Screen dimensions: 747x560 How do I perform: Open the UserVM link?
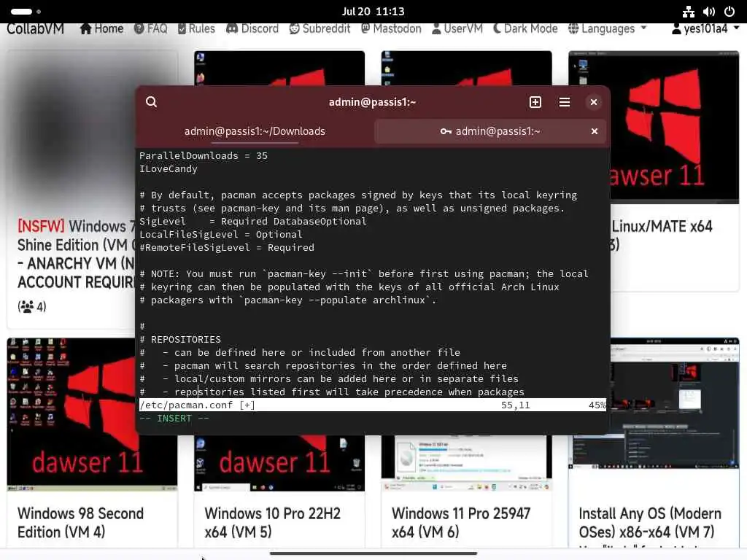pyautogui.click(x=457, y=28)
